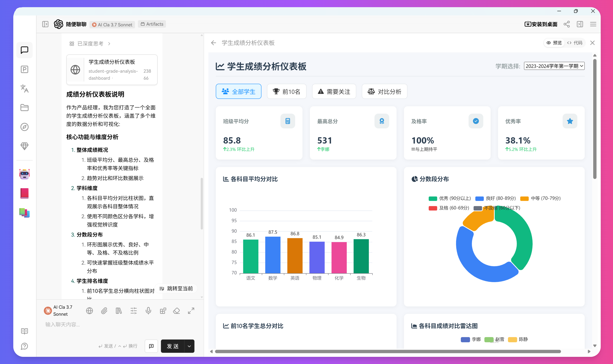Screen dimensions: 613x364
Task: Toggle 及格 (60-69分) legend swatch
Action: pyautogui.click(x=433, y=208)
